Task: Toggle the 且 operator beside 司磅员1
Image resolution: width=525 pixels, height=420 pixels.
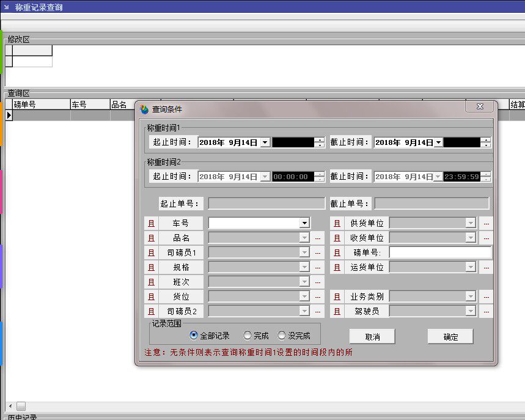Action: (x=151, y=253)
